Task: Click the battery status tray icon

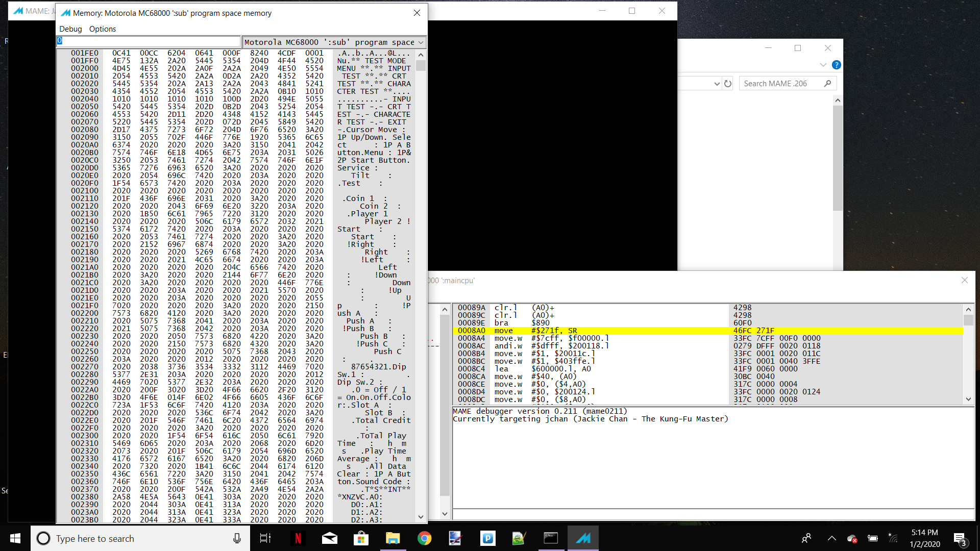Action: 873,538
